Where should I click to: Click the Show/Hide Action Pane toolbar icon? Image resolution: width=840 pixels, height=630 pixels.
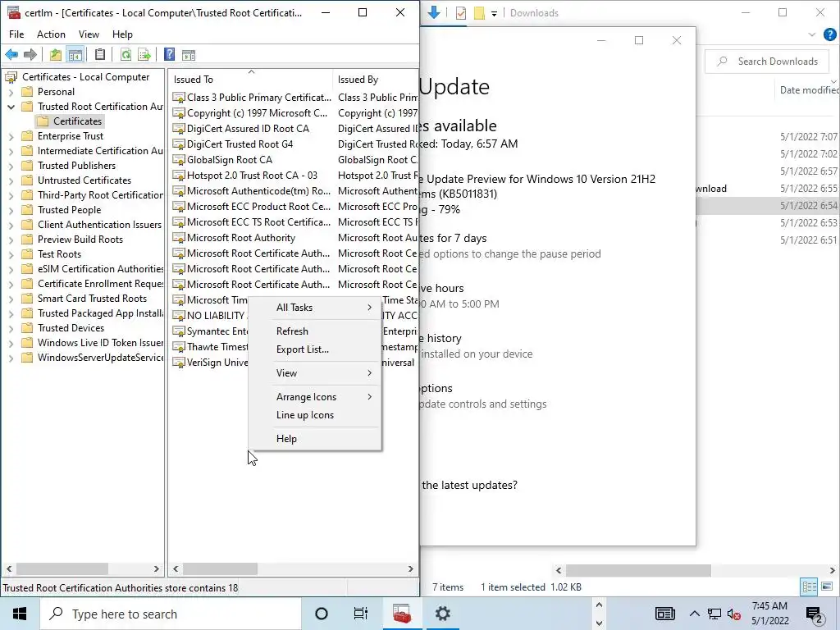coord(189,55)
